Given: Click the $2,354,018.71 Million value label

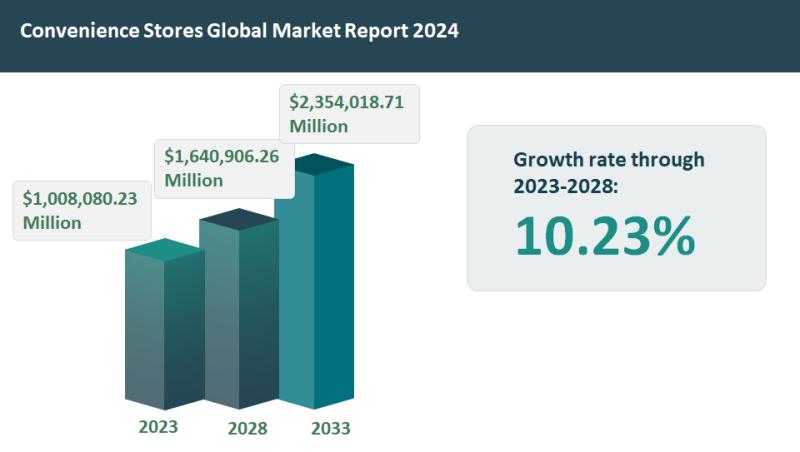Looking at the screenshot, I should click(349, 114).
